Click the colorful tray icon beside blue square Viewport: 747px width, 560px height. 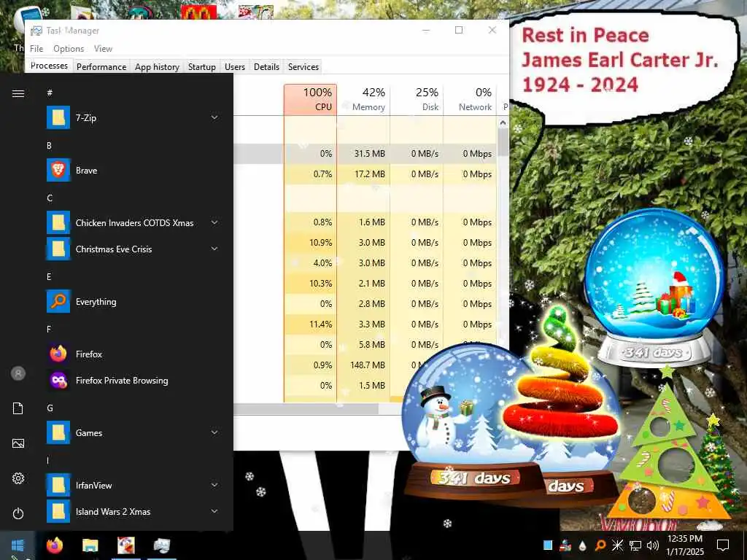565,545
